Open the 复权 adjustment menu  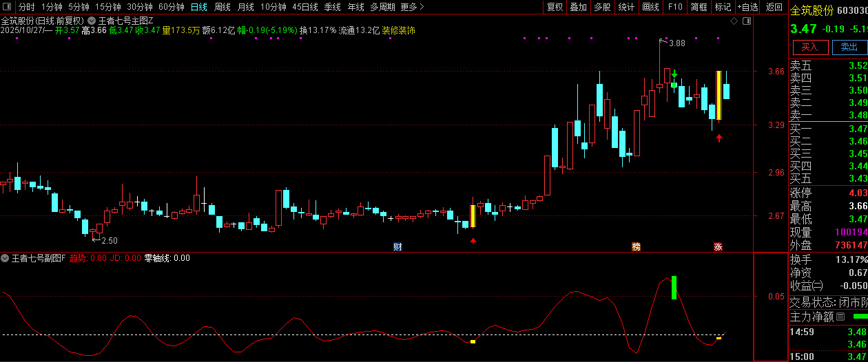[555, 7]
